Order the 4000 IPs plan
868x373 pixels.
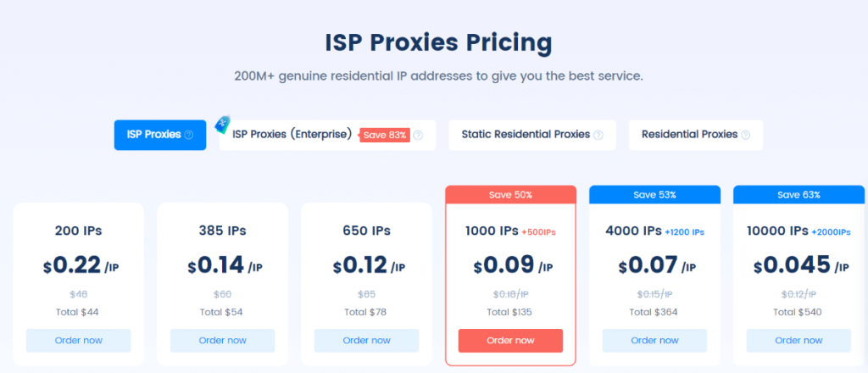655,340
